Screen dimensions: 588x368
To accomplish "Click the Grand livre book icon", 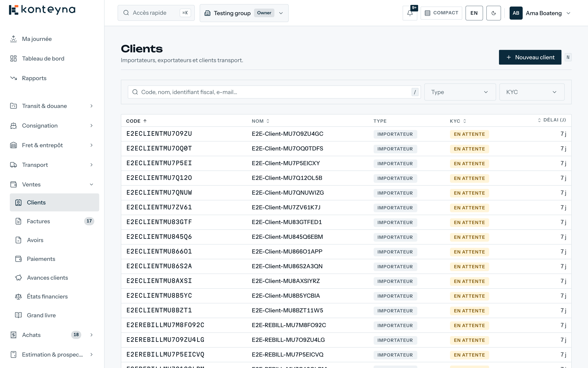I will click(18, 315).
